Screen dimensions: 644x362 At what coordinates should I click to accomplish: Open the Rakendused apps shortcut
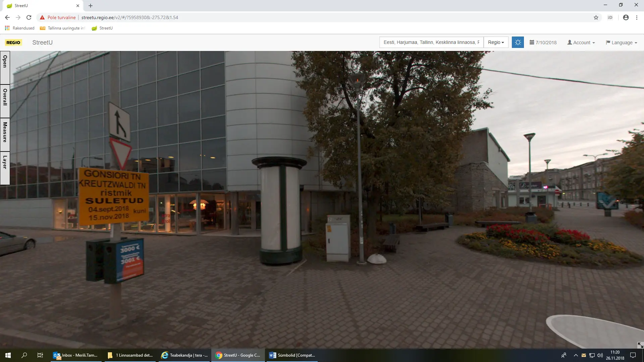click(20, 28)
